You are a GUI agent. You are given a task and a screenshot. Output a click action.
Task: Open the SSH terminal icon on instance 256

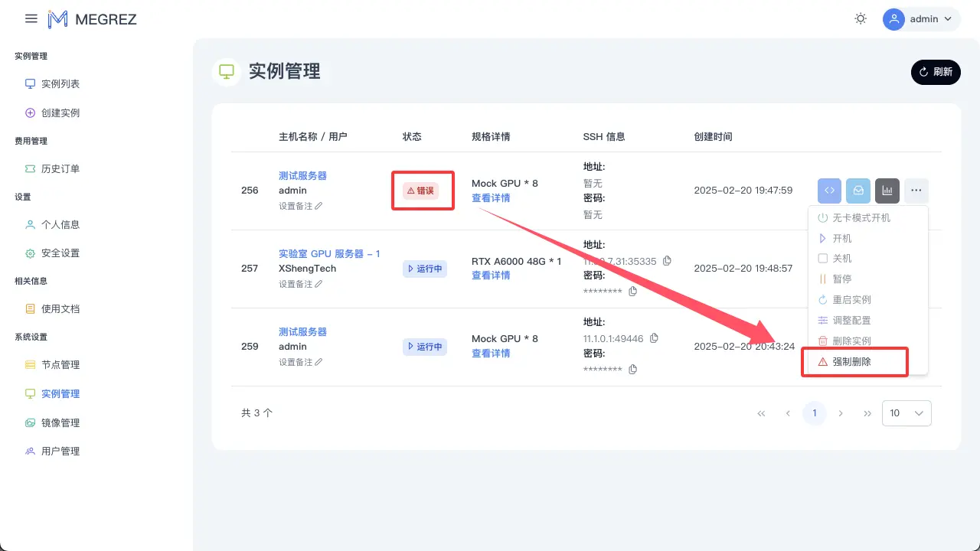(829, 190)
